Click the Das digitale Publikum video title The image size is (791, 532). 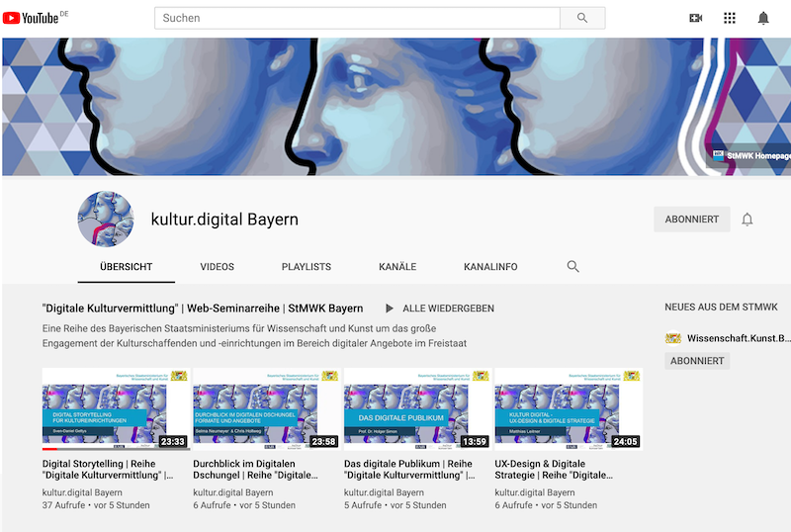[x=409, y=470]
